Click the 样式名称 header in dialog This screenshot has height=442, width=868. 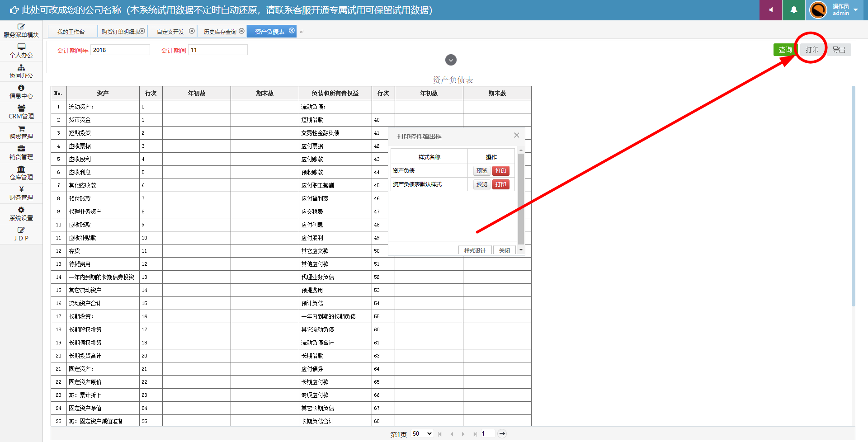click(429, 157)
